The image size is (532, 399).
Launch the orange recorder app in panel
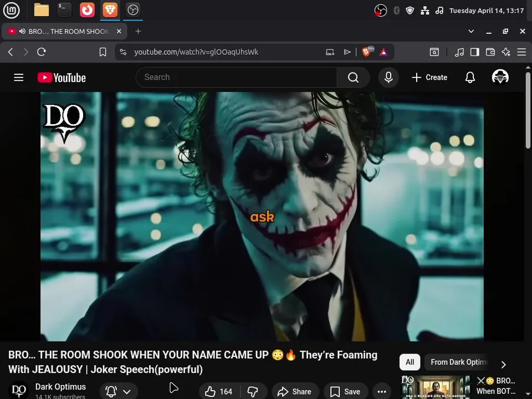click(x=87, y=10)
